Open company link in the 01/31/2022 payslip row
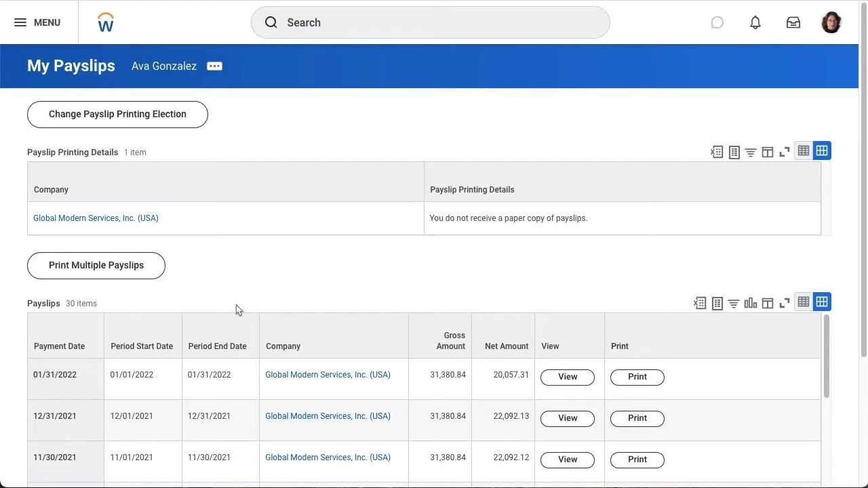The image size is (868, 488). tap(328, 375)
